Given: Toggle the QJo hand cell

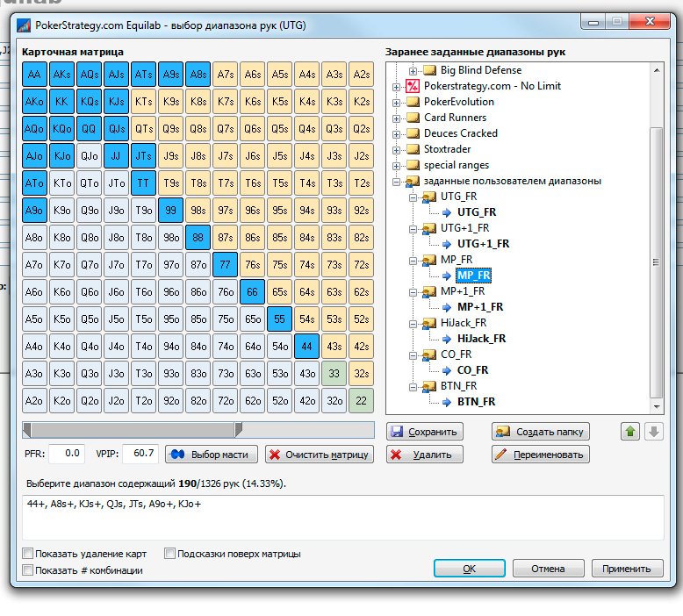Looking at the screenshot, I should pyautogui.click(x=89, y=156).
